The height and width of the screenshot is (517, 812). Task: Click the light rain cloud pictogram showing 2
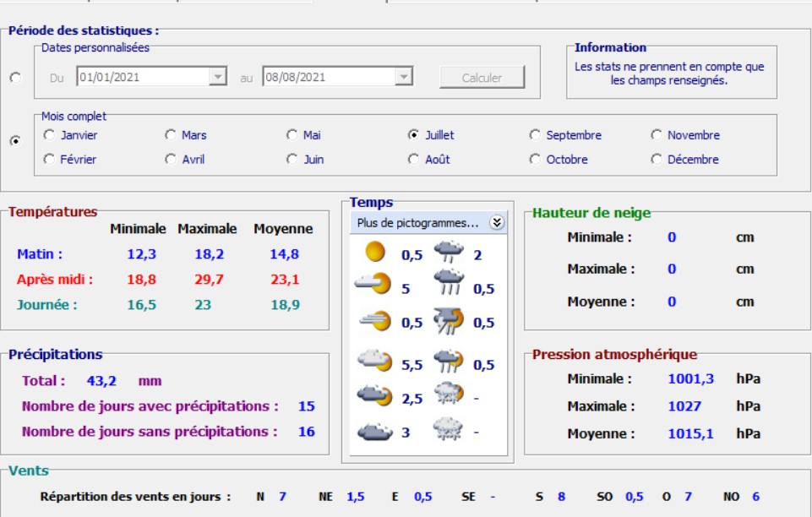click(x=449, y=252)
